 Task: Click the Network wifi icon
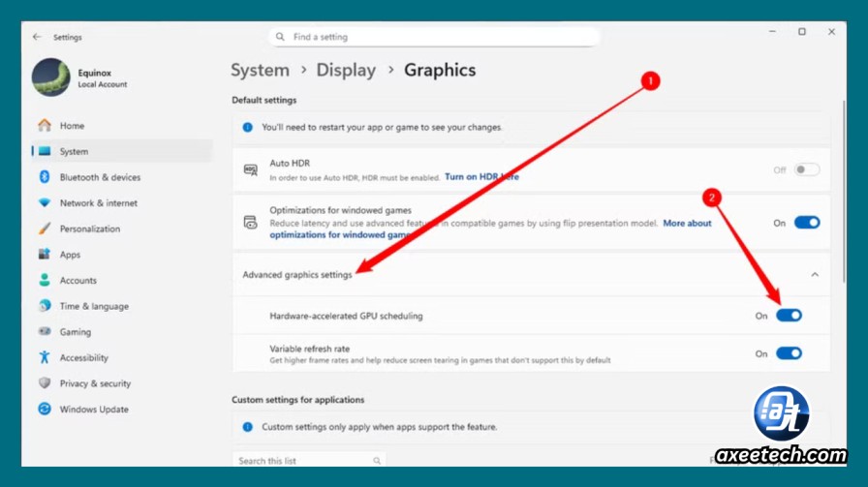[x=45, y=202]
